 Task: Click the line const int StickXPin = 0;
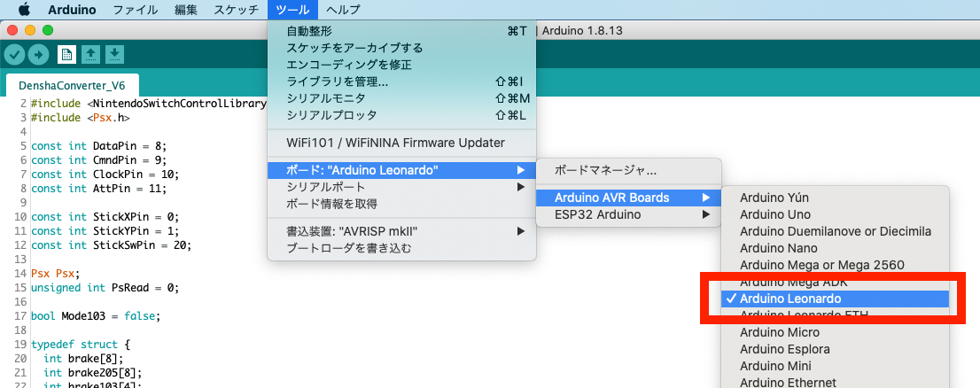(x=105, y=217)
